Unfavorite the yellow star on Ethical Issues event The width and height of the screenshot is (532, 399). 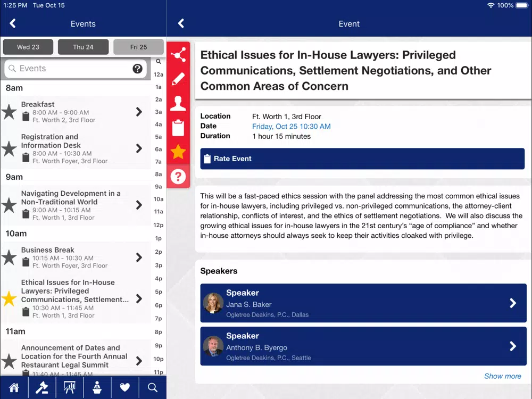click(x=9, y=298)
